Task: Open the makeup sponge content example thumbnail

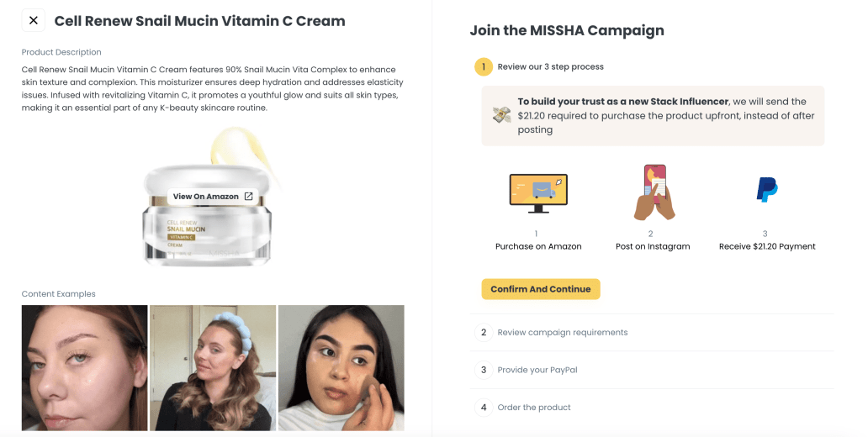Action: [341, 368]
